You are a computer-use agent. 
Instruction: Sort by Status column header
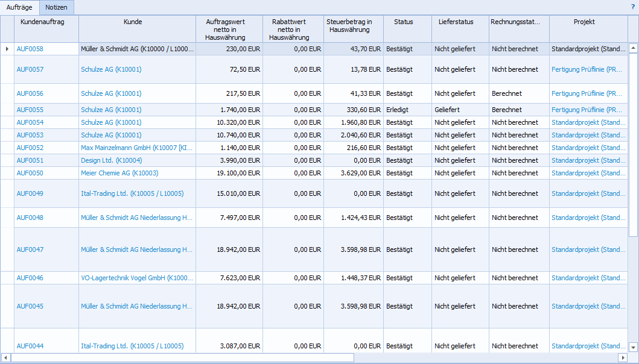coord(403,22)
